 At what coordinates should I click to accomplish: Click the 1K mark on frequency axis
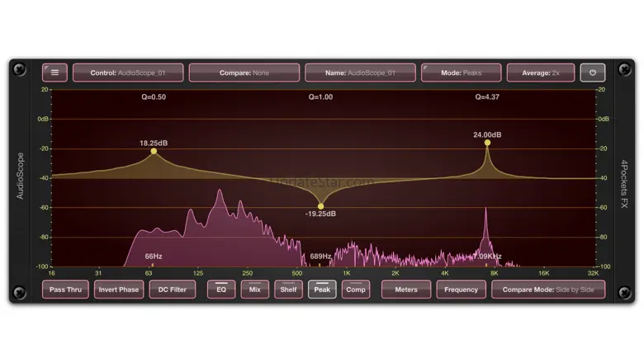pos(347,273)
